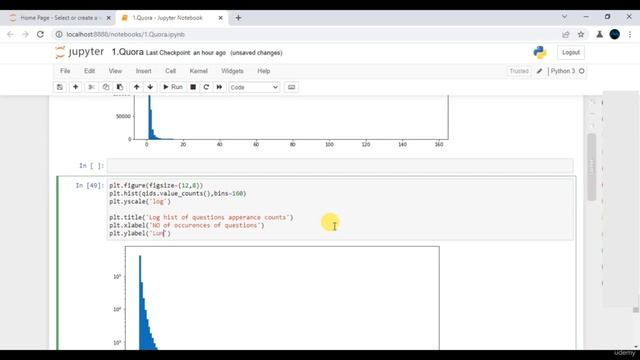Open a new browser tab
This screenshot has height=360, width=640.
238,18
